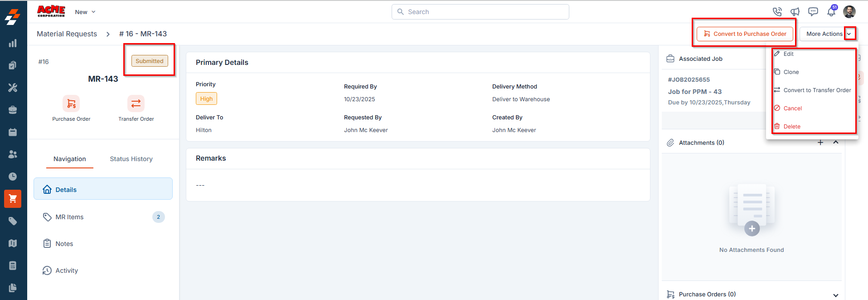This screenshot has width=868, height=300.
Task: Click the ACME Corporation logo
Action: point(51,11)
